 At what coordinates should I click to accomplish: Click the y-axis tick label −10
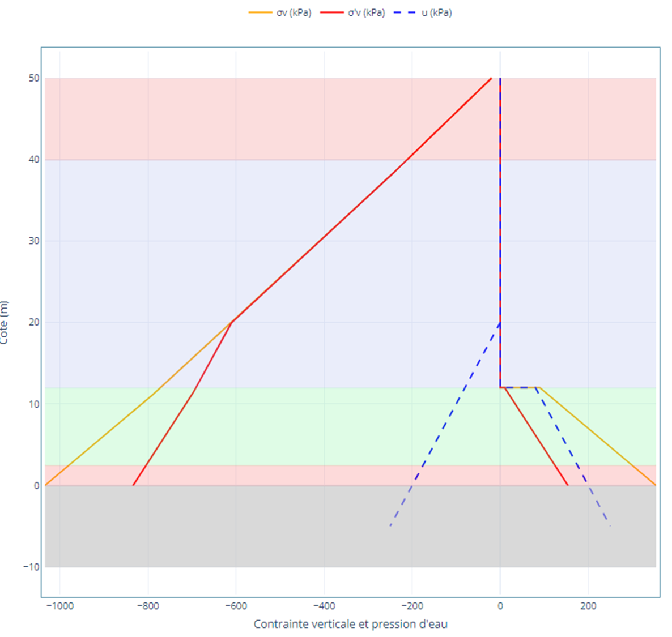pos(32,567)
